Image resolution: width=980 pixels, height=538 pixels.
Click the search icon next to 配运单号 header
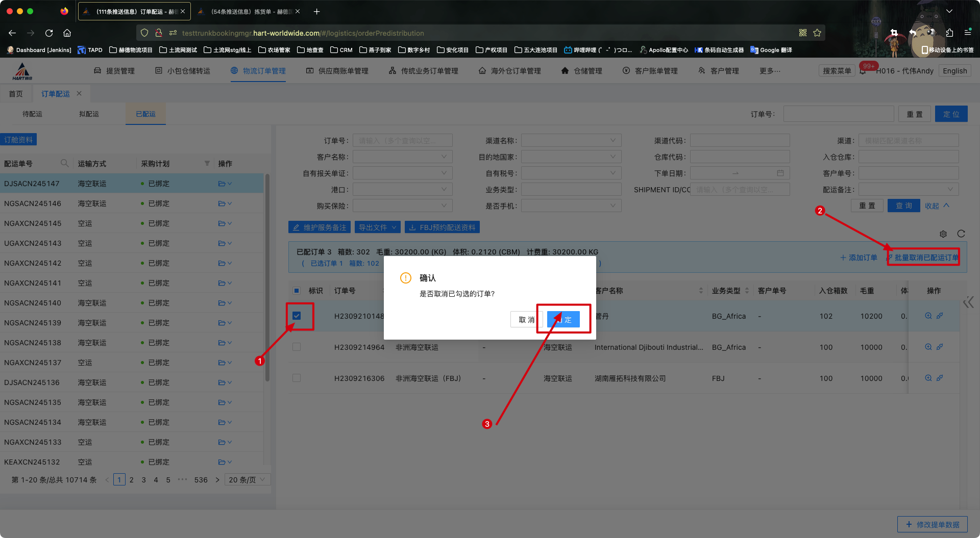[x=64, y=163]
